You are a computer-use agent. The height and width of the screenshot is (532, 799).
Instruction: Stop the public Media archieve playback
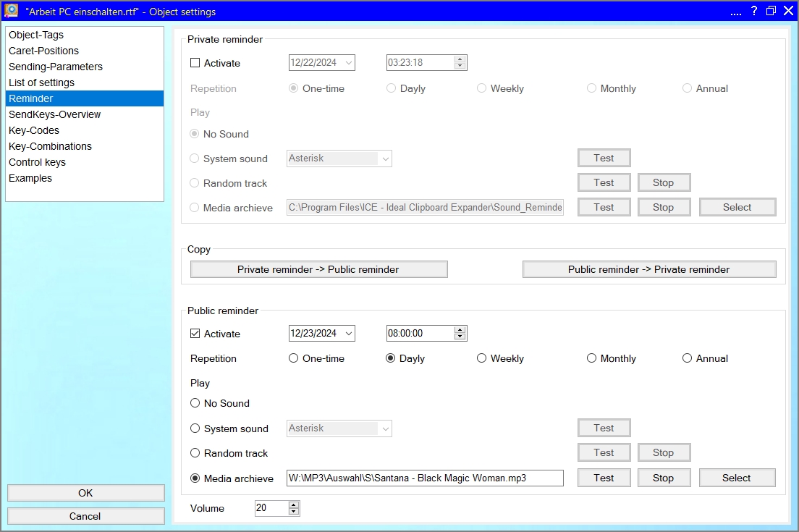(664, 478)
